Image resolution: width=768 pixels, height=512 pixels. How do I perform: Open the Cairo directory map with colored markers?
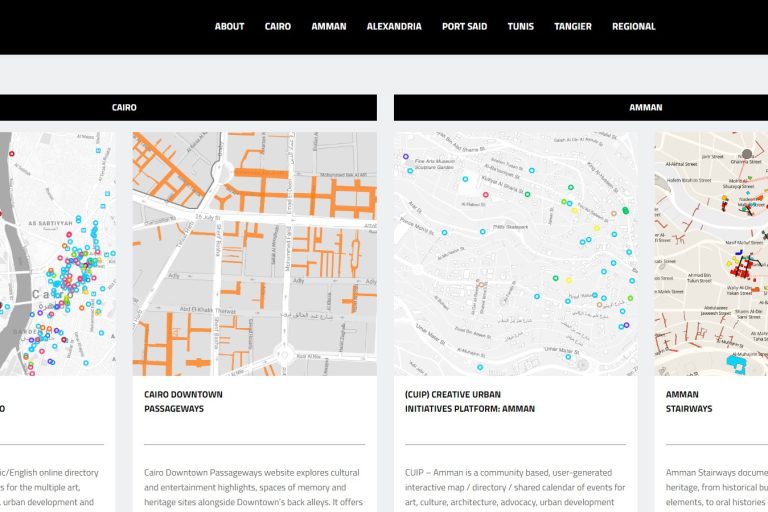[x=57, y=254]
